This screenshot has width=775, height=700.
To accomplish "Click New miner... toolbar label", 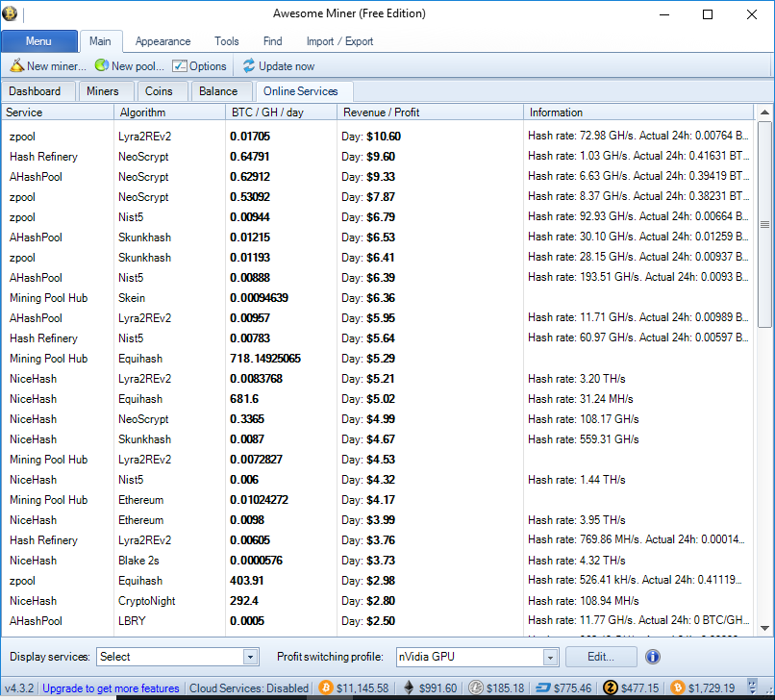I will [x=57, y=65].
